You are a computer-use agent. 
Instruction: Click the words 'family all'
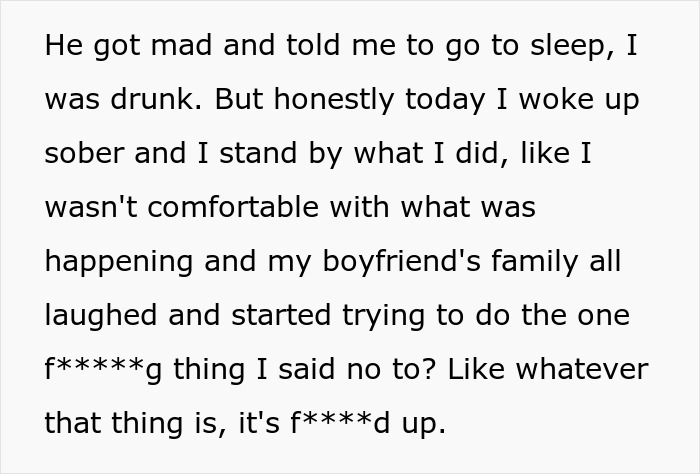pyautogui.click(x=556, y=262)
